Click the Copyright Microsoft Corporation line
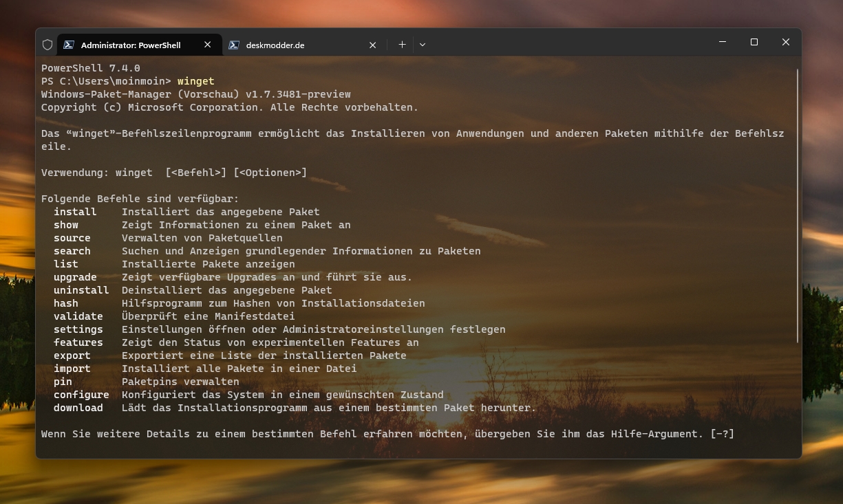The image size is (843, 504). click(230, 107)
